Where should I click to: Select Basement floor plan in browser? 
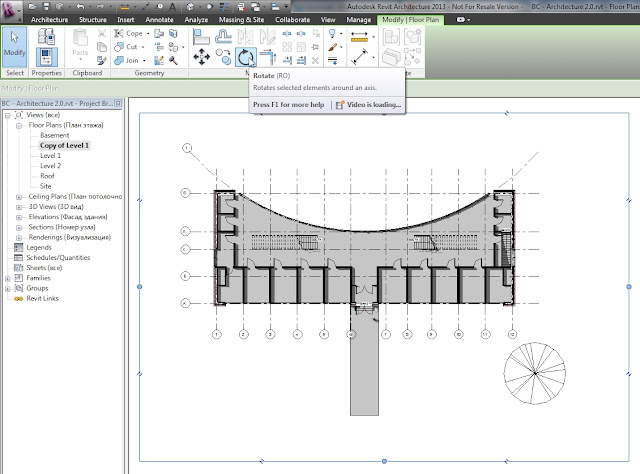coord(55,135)
